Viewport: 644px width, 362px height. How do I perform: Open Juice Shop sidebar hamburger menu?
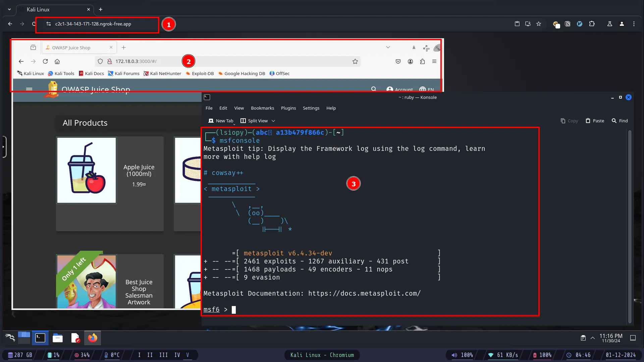coord(29,89)
